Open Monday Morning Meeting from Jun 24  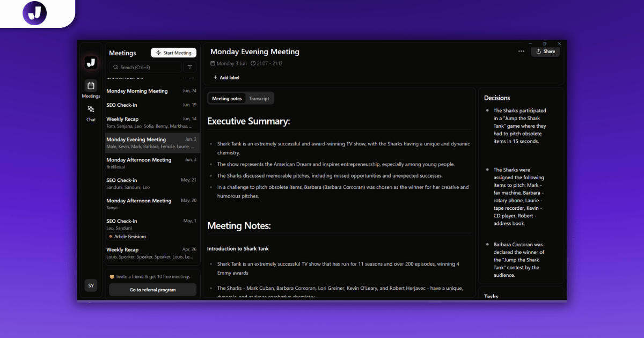(152, 91)
